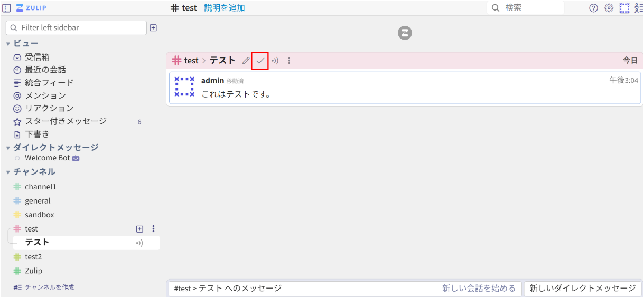644x298 pixels.
Task: Open the help question mark menu
Action: coord(593,8)
